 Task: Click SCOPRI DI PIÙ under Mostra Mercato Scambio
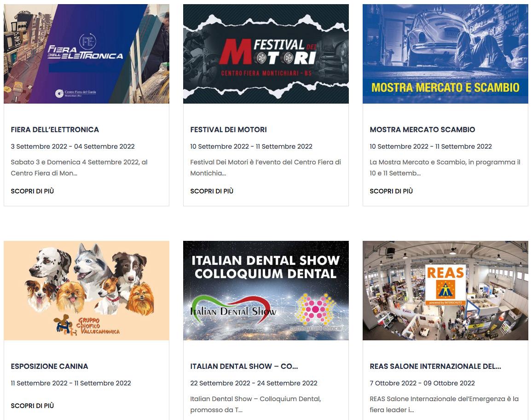tap(391, 191)
